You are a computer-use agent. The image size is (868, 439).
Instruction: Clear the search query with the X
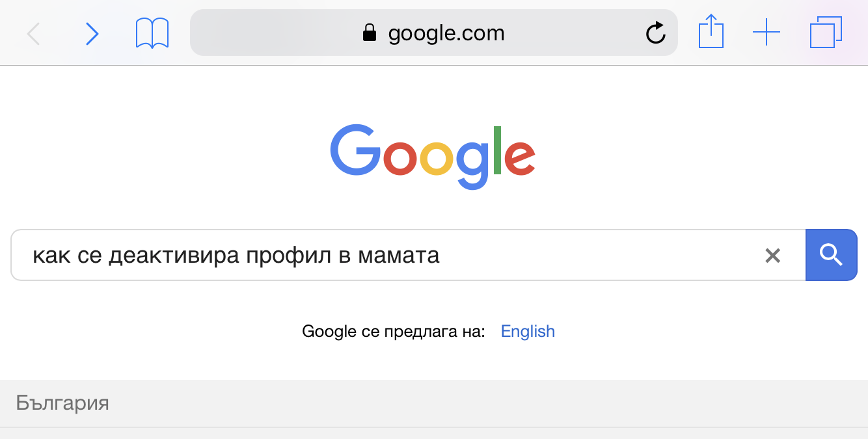pyautogui.click(x=772, y=256)
